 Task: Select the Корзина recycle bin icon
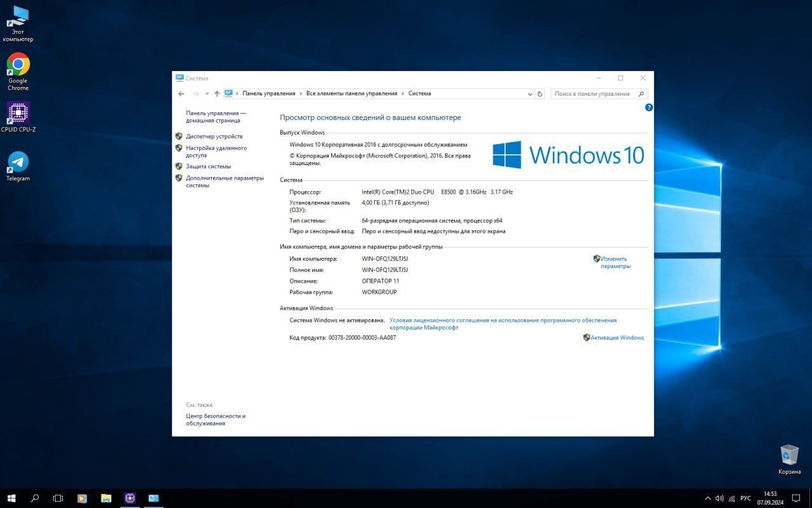pyautogui.click(x=789, y=460)
